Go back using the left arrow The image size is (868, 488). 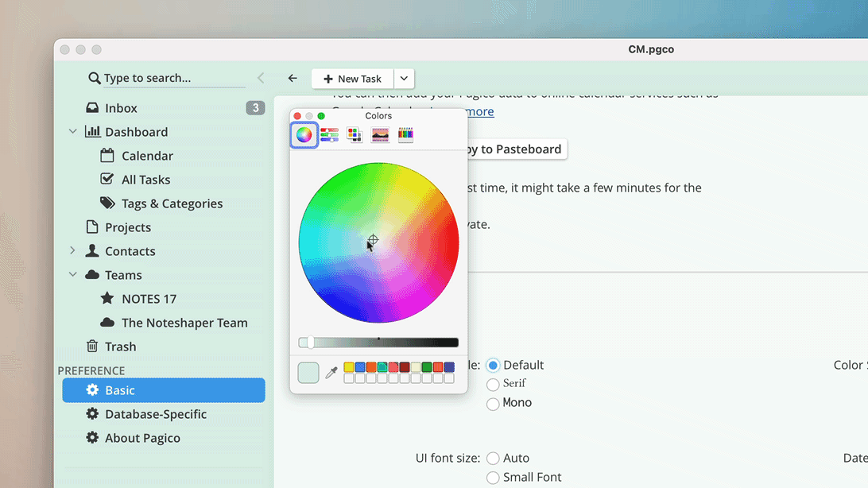pos(293,79)
